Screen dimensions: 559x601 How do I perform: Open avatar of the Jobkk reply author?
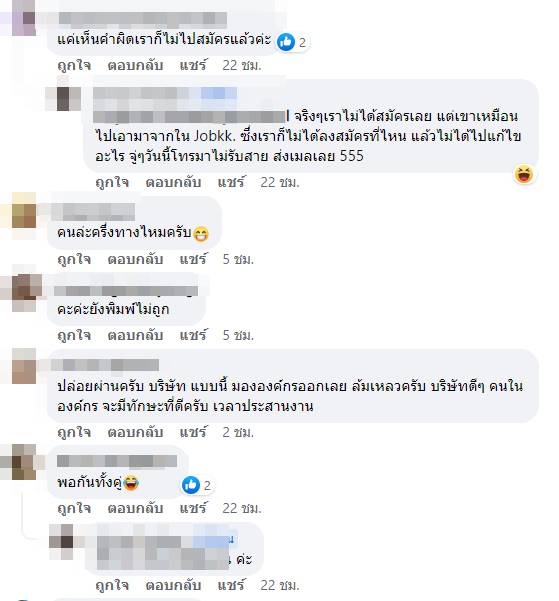coord(63,99)
